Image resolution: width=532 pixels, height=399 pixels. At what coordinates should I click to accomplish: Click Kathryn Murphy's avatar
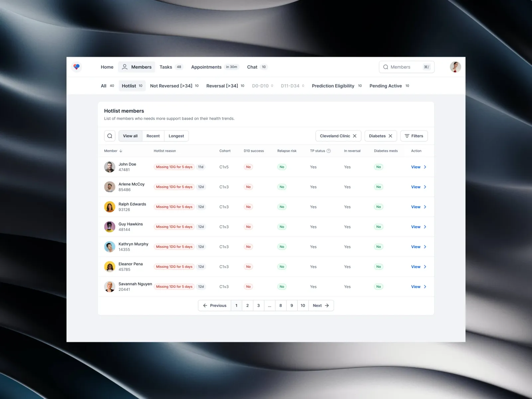(x=110, y=247)
